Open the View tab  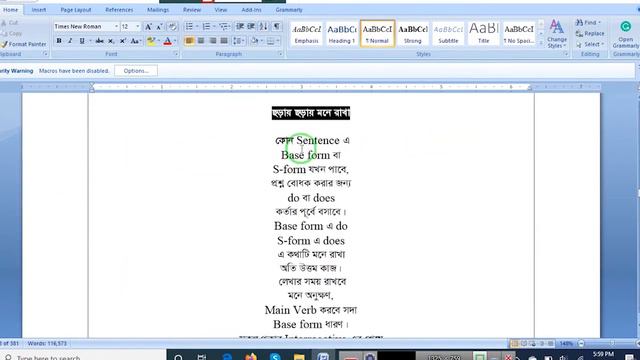[220, 10]
